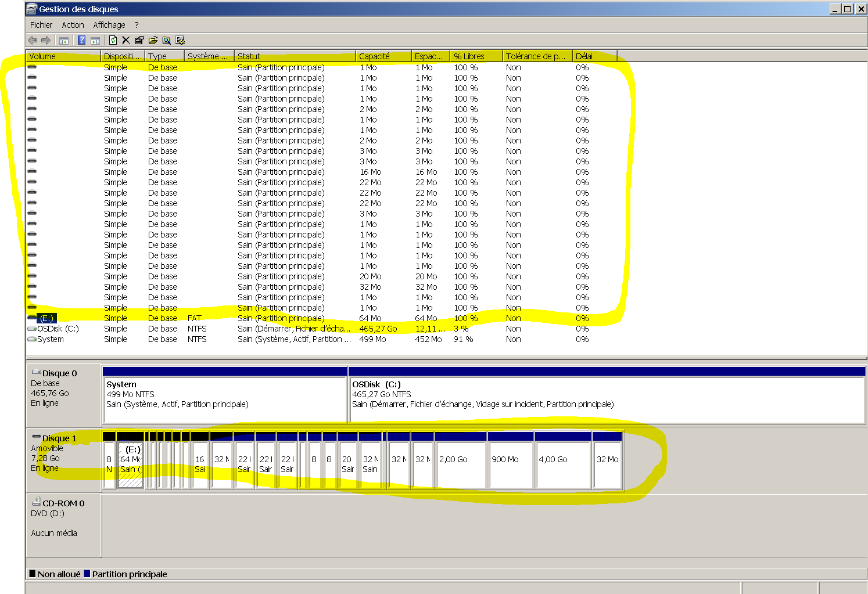
Task: Sort by the Capacité column header
Action: pyautogui.click(x=383, y=56)
